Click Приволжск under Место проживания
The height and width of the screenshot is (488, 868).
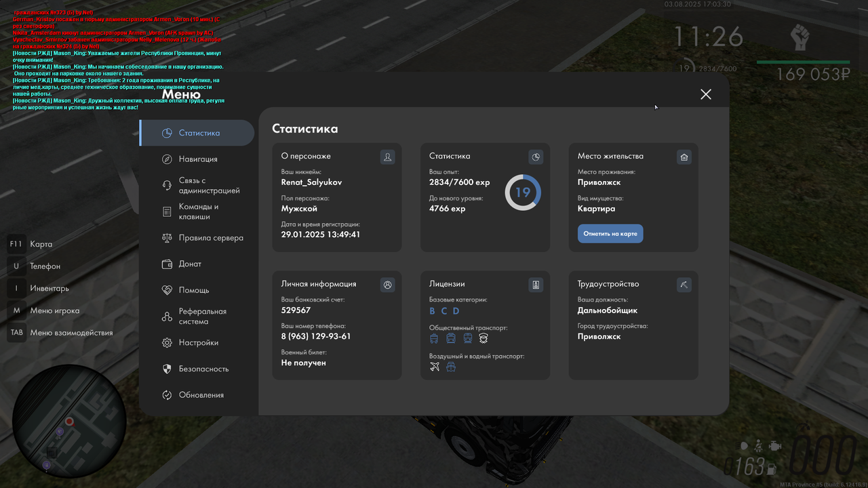click(x=599, y=182)
